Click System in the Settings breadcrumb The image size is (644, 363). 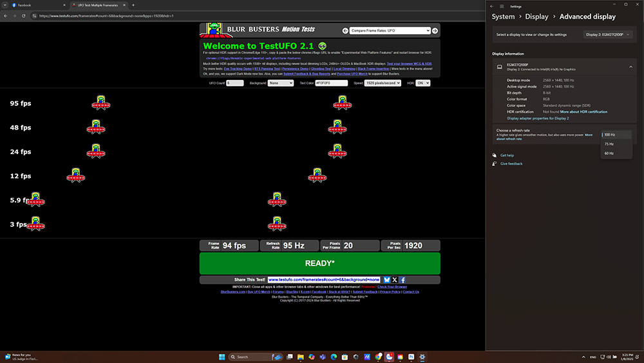click(503, 17)
